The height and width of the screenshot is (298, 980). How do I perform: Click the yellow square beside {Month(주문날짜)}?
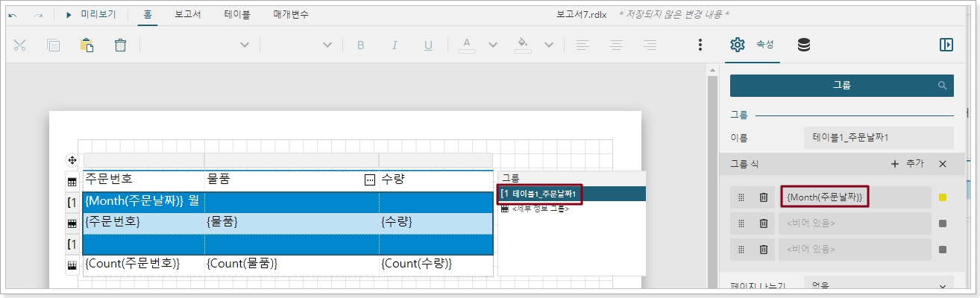tap(943, 197)
